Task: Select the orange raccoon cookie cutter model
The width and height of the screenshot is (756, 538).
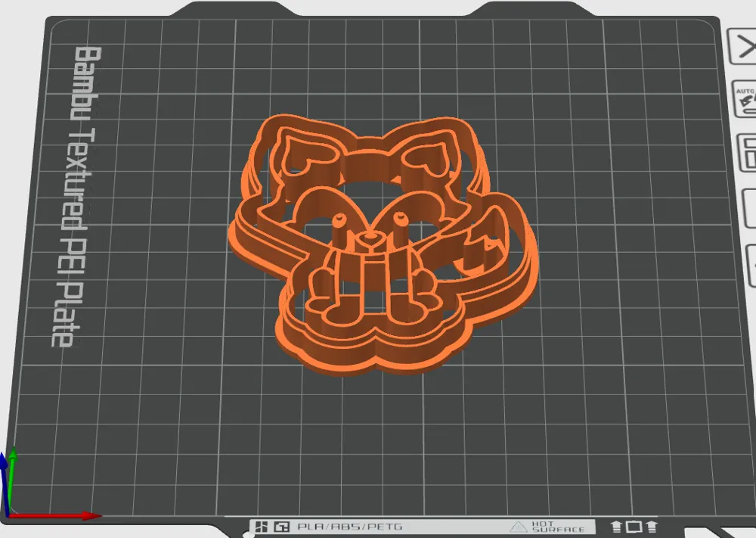Action: click(383, 244)
